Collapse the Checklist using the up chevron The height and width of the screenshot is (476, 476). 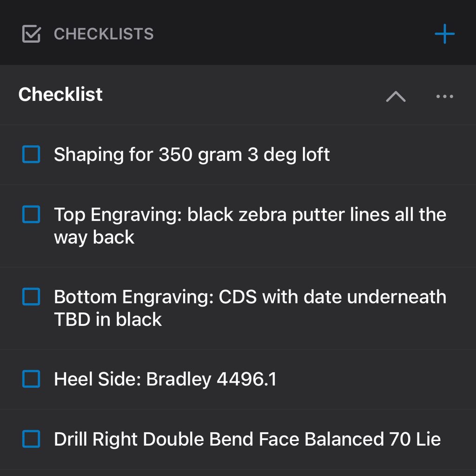(x=396, y=97)
